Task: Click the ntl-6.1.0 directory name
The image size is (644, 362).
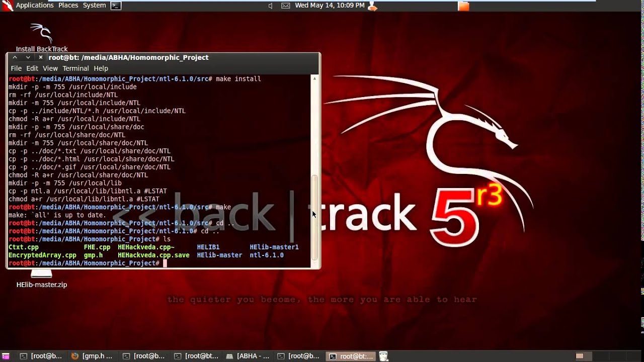Action: point(267,255)
